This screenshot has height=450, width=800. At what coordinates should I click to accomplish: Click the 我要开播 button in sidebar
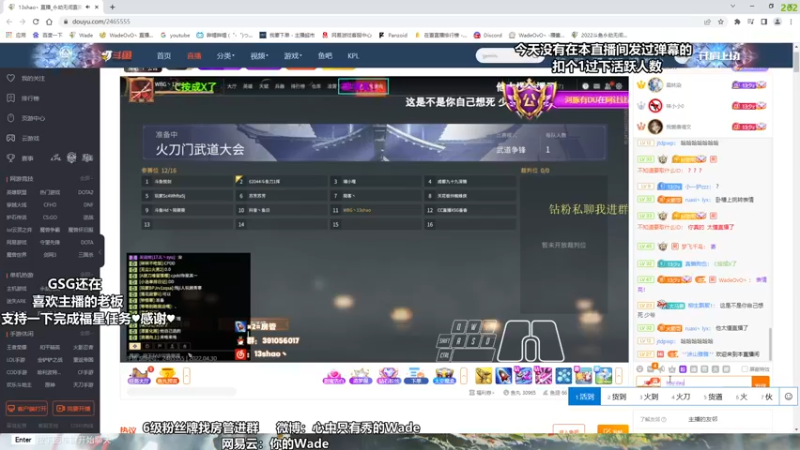73,408
